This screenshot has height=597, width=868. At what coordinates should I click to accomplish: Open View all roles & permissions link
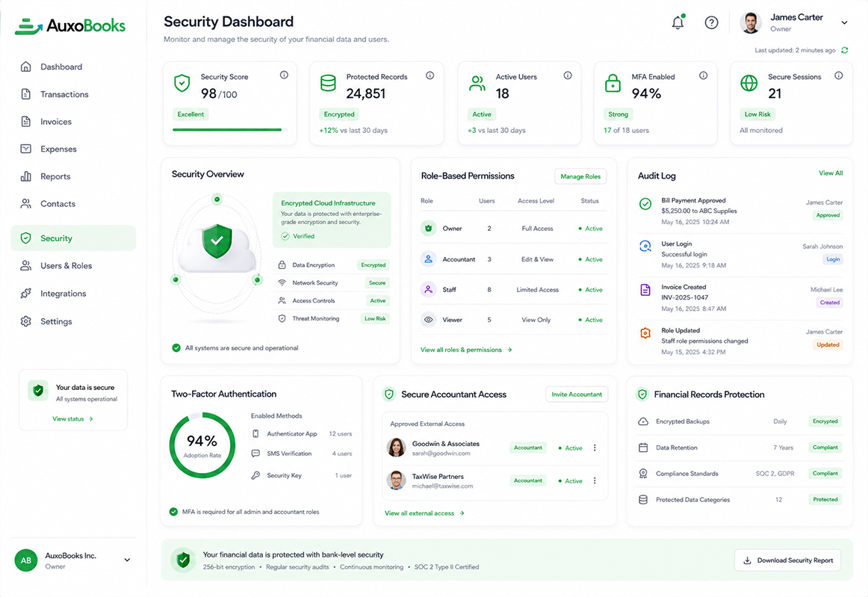point(466,350)
